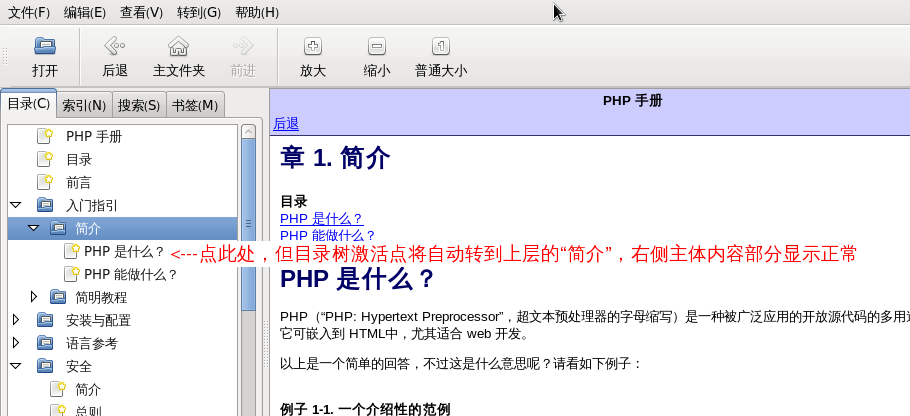Select 安装与配置 in the tree
The image size is (910, 416).
(99, 320)
